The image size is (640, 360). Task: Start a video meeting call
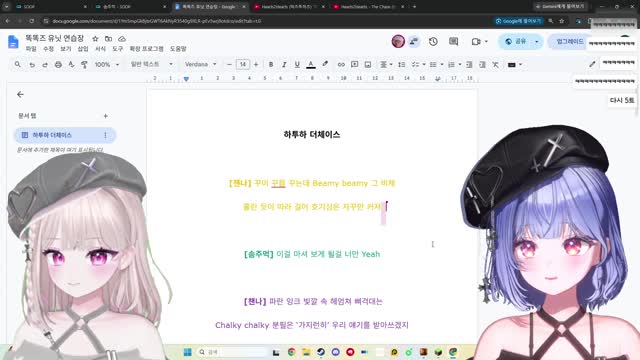point(476,41)
